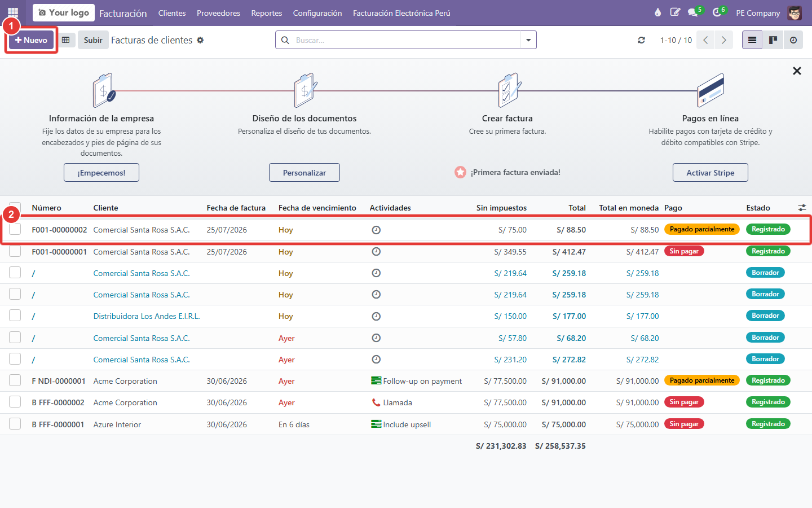The image size is (812, 508).
Task: Switch to kanban view
Action: point(773,40)
